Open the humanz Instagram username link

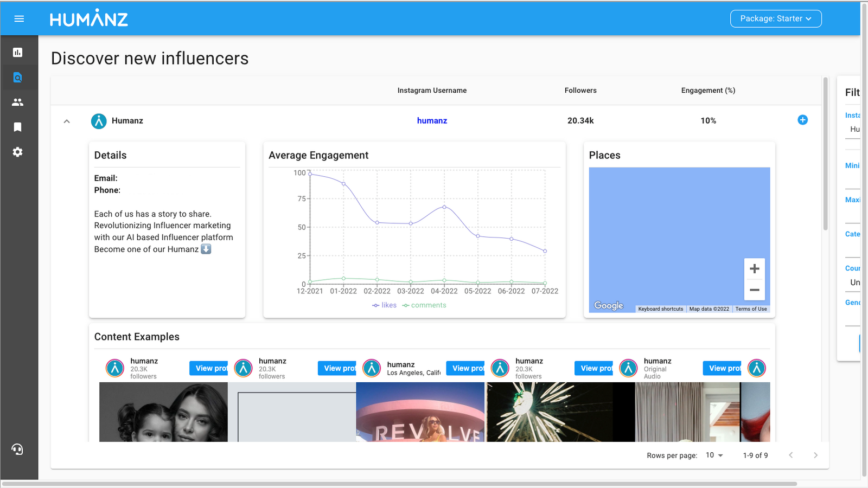(x=432, y=120)
